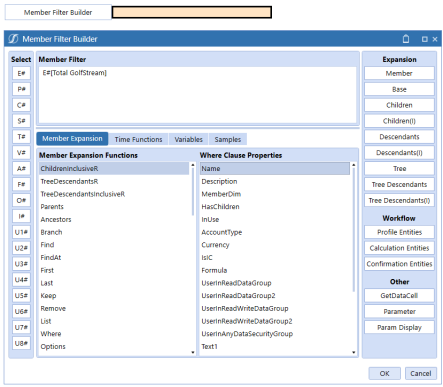
Task: Click the S# scenario dimension button
Action: click(21, 121)
